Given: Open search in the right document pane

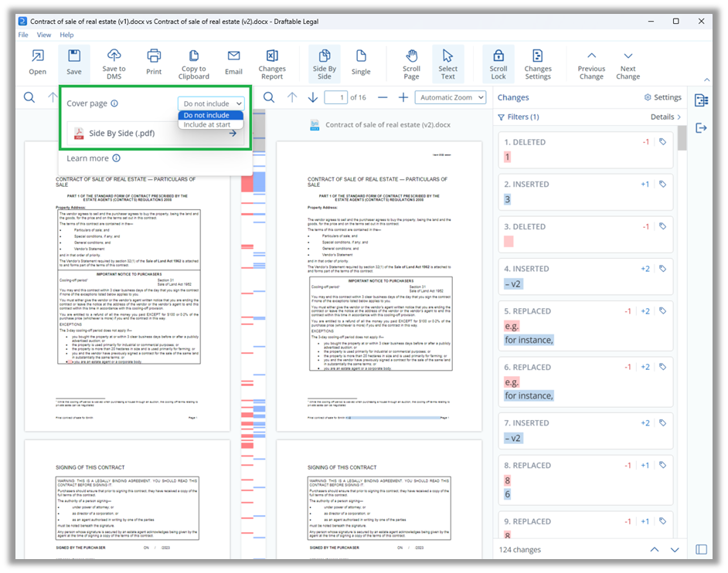Looking at the screenshot, I should point(268,99).
